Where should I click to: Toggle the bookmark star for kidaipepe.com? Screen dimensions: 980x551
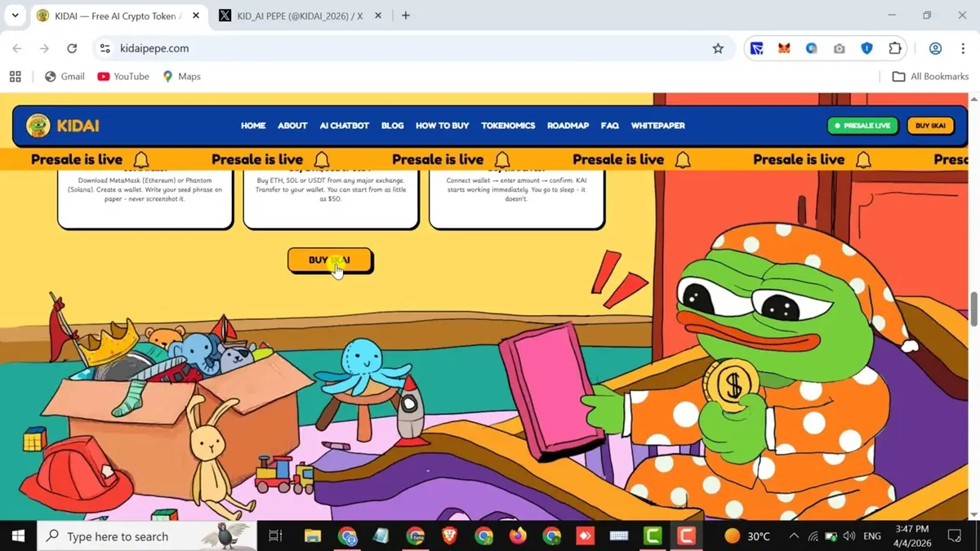coord(718,48)
